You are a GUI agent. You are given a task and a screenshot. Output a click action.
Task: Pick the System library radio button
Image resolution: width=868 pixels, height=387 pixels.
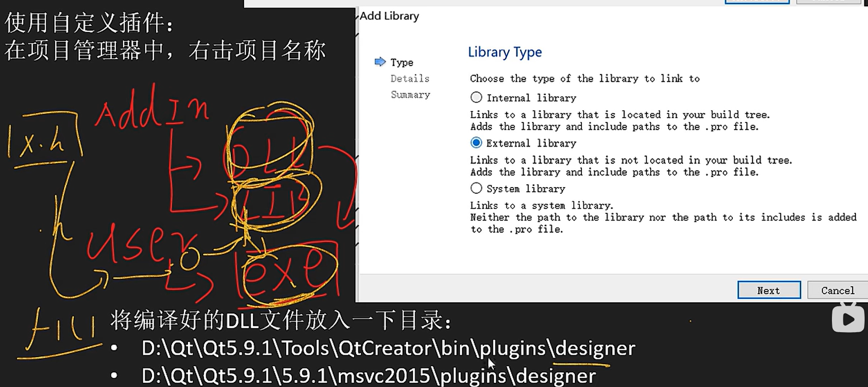click(476, 188)
